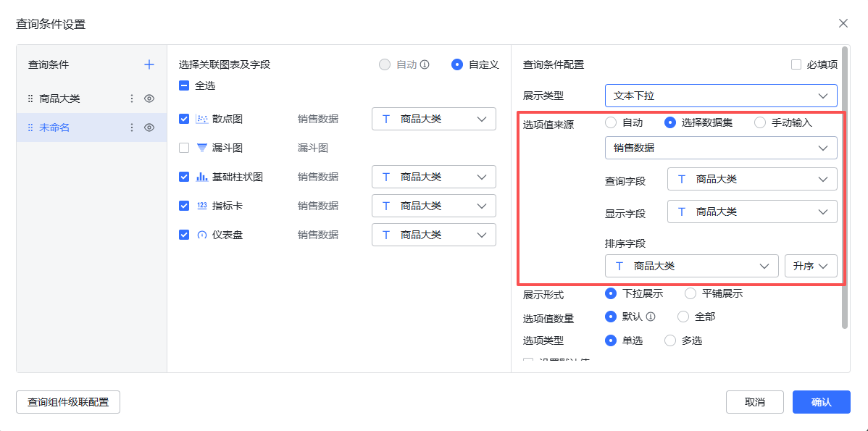Click the 漏斗图 funnel icon

pyautogui.click(x=202, y=148)
